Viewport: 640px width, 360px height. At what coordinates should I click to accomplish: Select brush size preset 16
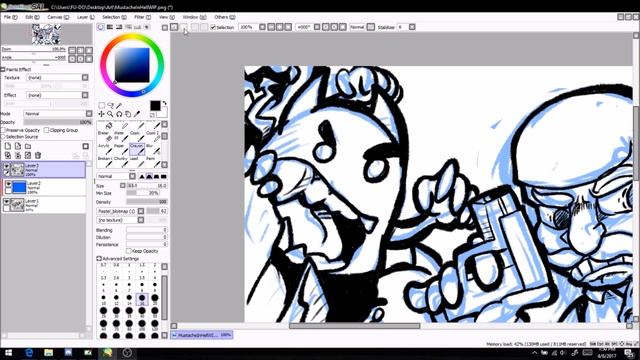[x=142, y=299]
